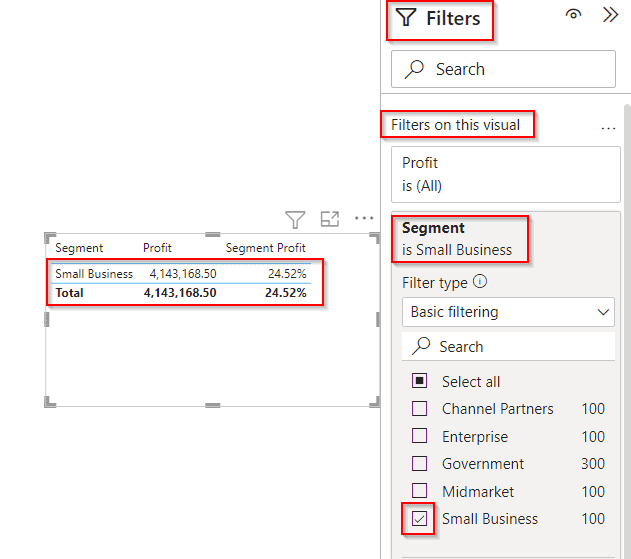Click the Filters on this visual heading
The width and height of the screenshot is (631, 559).
pyautogui.click(x=455, y=125)
